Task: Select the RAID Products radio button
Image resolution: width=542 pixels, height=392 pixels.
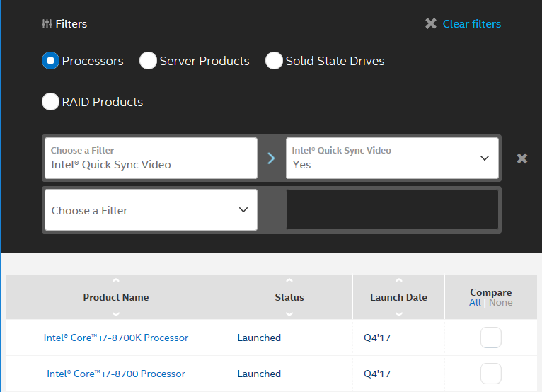Action: coord(50,102)
